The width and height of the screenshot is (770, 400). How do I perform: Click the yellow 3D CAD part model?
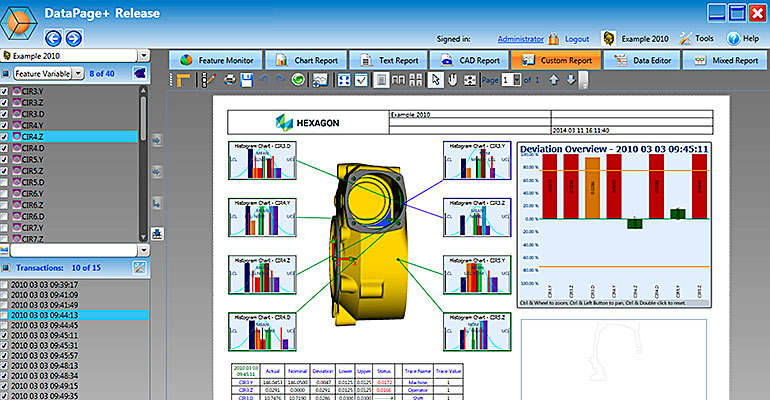coord(369,244)
